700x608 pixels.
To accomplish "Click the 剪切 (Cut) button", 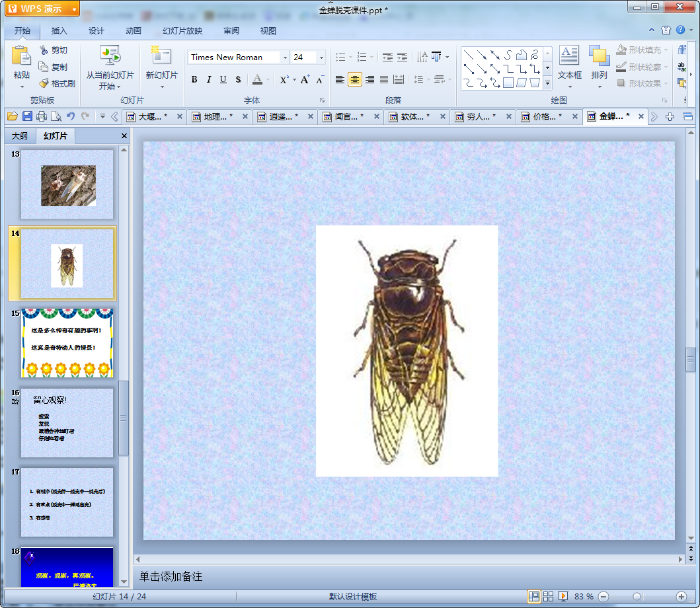I will pyautogui.click(x=53, y=50).
